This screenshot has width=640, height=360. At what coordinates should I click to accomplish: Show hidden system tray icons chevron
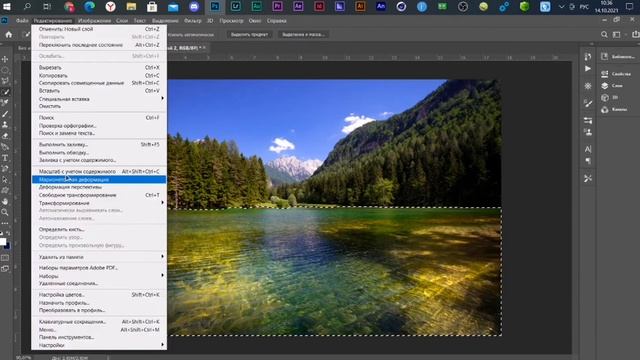coord(562,7)
